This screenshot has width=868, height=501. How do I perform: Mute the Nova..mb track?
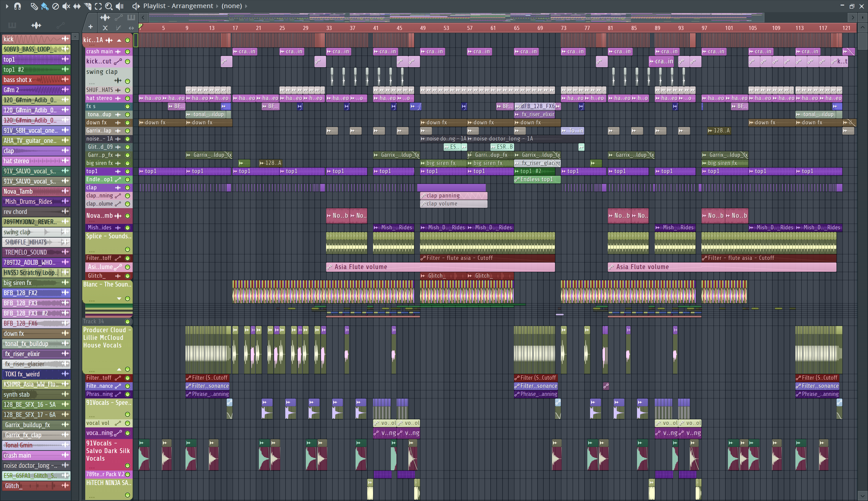[128, 216]
